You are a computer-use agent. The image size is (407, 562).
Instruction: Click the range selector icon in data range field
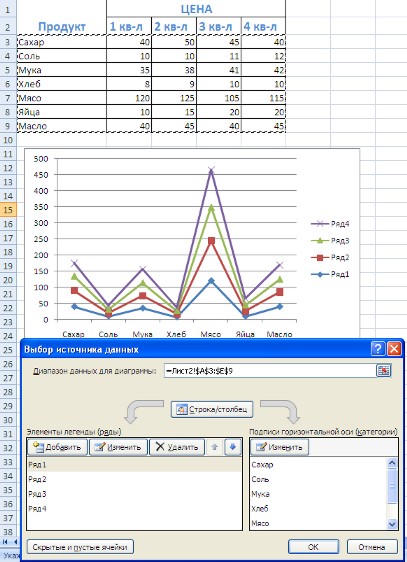point(383,371)
